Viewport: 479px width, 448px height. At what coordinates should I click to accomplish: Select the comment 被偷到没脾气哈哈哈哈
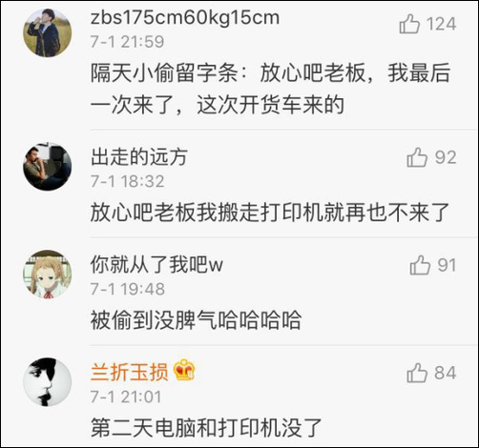[196, 320]
